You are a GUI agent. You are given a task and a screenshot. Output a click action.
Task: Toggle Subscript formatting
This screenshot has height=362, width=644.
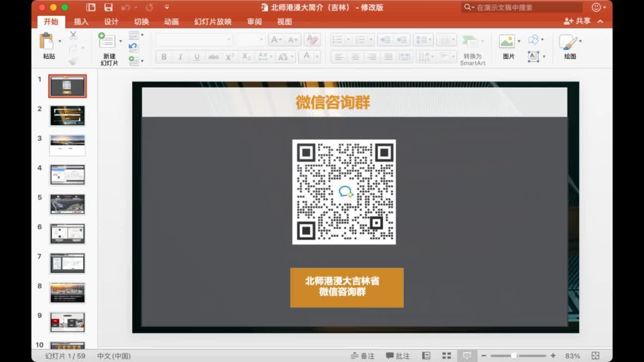tap(246, 57)
